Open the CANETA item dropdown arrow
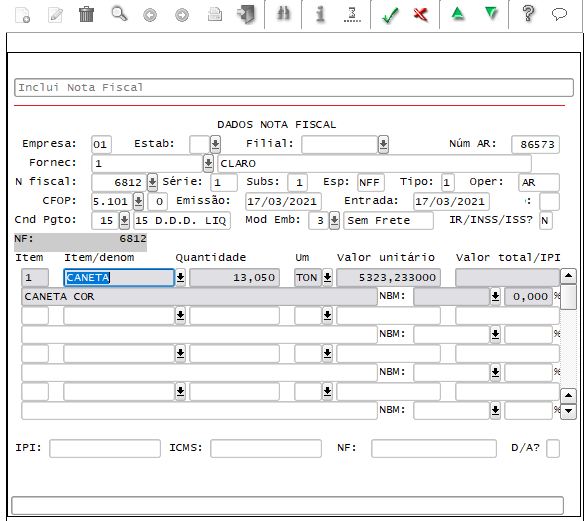This screenshot has height=521, width=588. pos(180,278)
